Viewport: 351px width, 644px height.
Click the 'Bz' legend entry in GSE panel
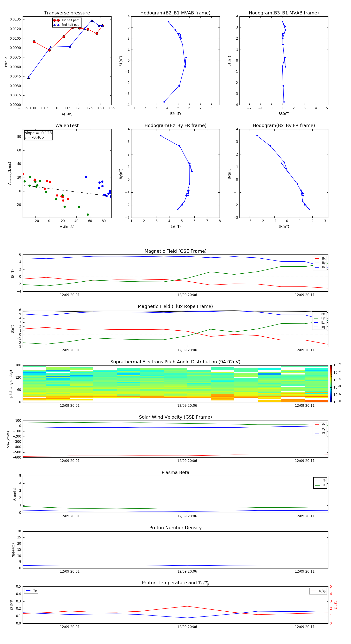pos(320,267)
